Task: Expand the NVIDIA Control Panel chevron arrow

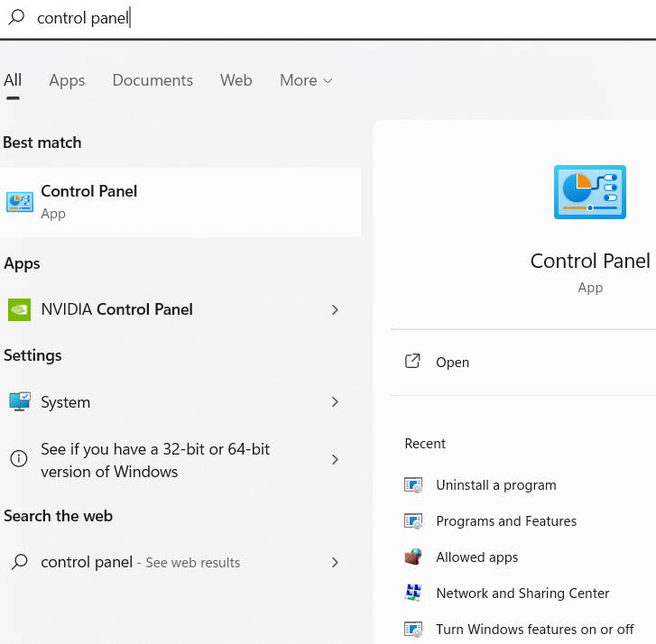Action: [x=335, y=309]
